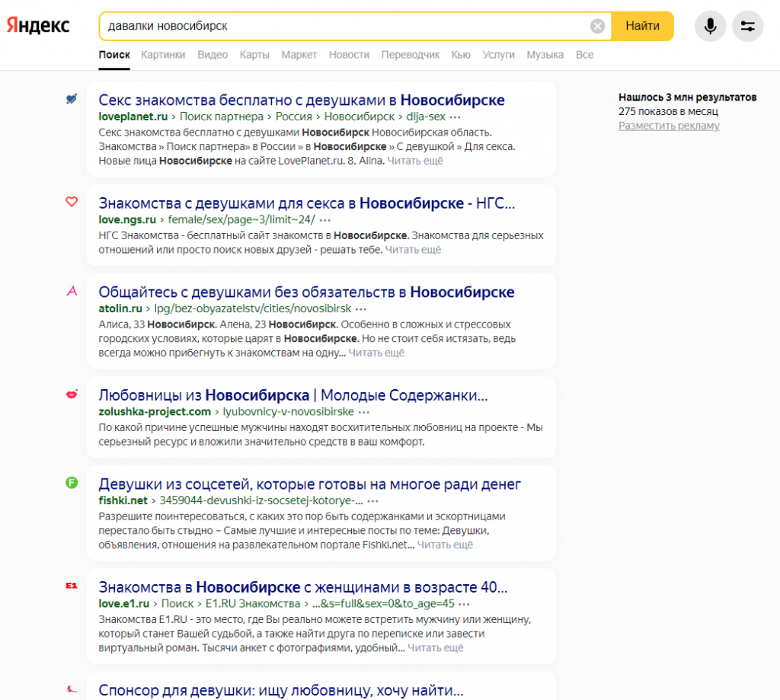The height and width of the screenshot is (700, 780).
Task: Click the loveplanet.ru domain link
Action: [x=133, y=117]
